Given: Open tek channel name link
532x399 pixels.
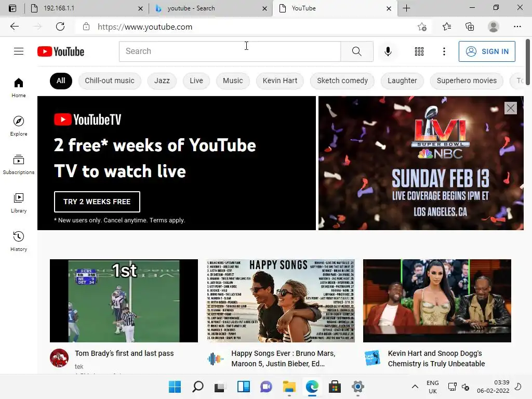Looking at the screenshot, I should click(79, 366).
